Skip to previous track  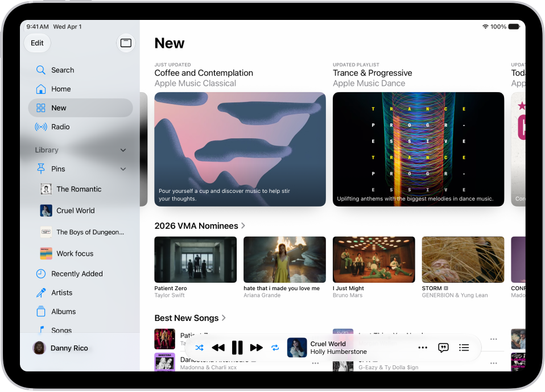218,348
